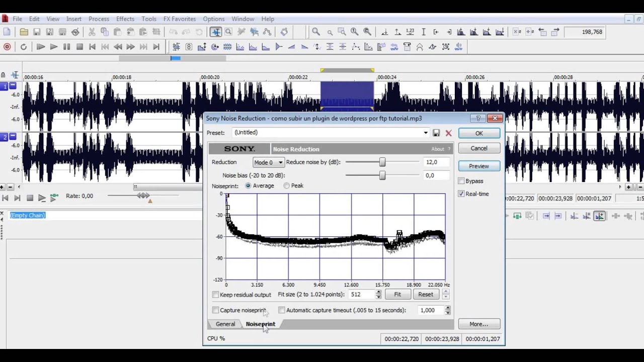Rewind using the transport toolbar button
The height and width of the screenshot is (362, 644).
(x=118, y=47)
